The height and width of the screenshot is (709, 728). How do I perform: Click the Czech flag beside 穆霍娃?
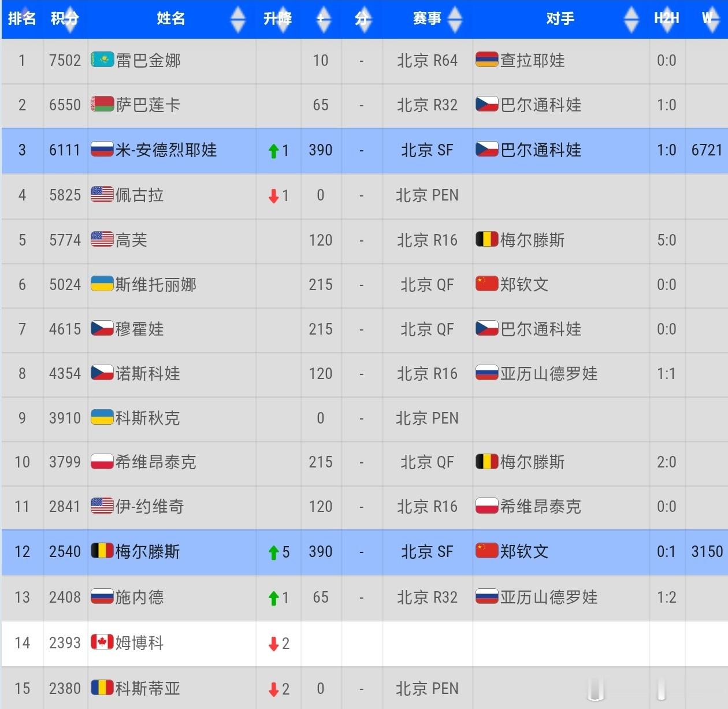pyautogui.click(x=102, y=328)
